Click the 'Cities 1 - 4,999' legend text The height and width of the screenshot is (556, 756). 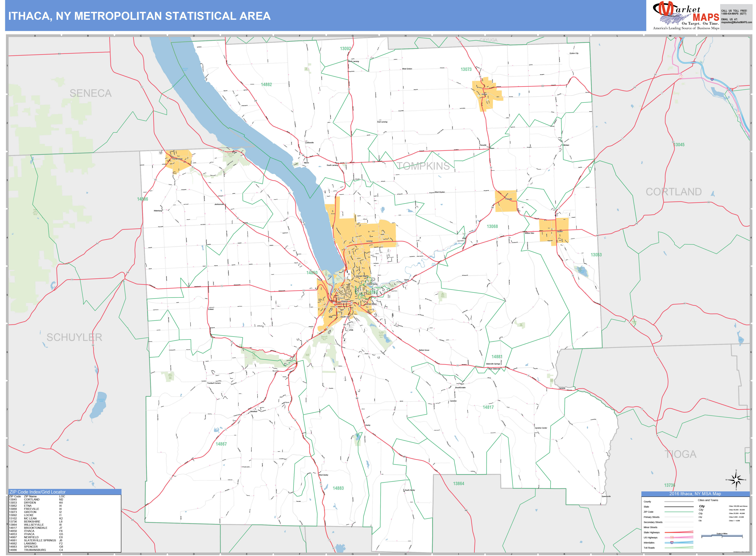[734, 521]
